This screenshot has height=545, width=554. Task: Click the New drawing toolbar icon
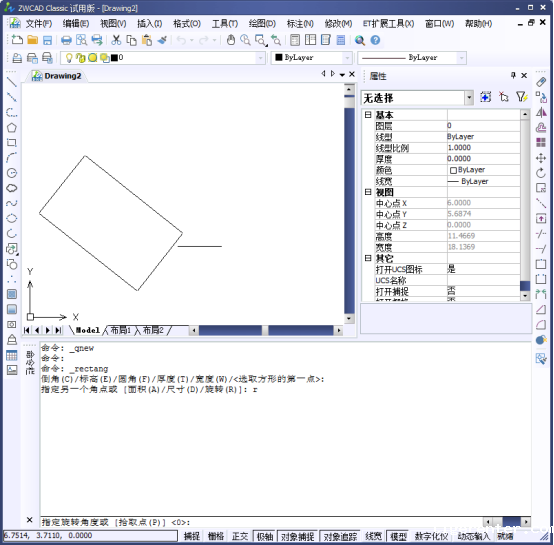[x=17, y=40]
